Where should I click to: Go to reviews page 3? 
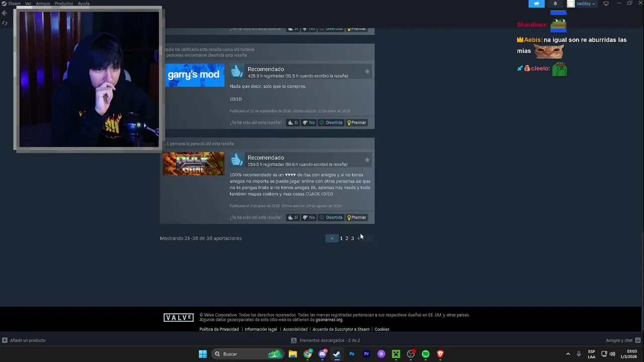[x=352, y=238]
